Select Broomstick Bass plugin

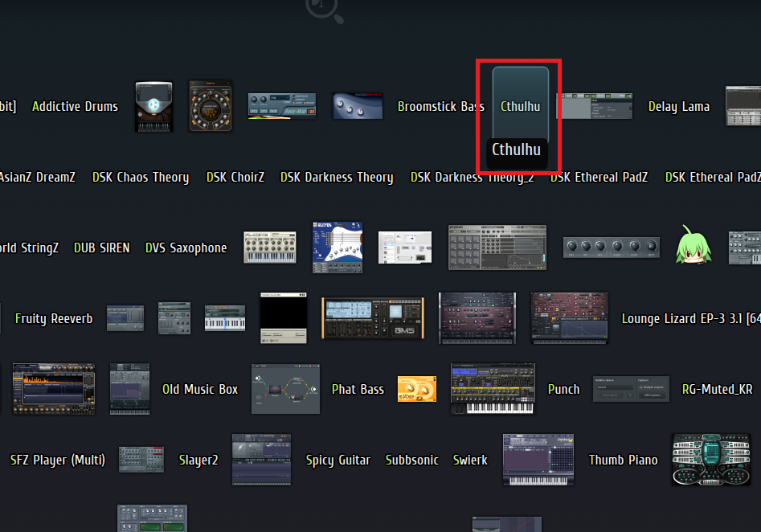pyautogui.click(x=440, y=106)
